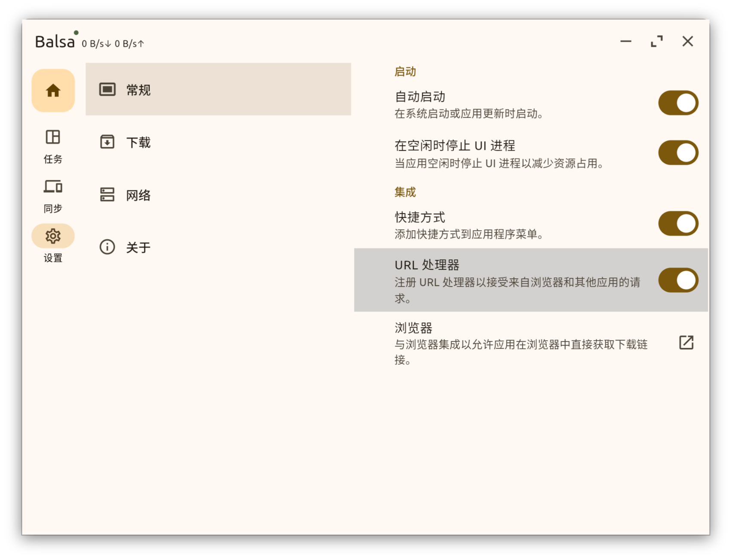
Task: Click the Balsa app title
Action: 55,41
